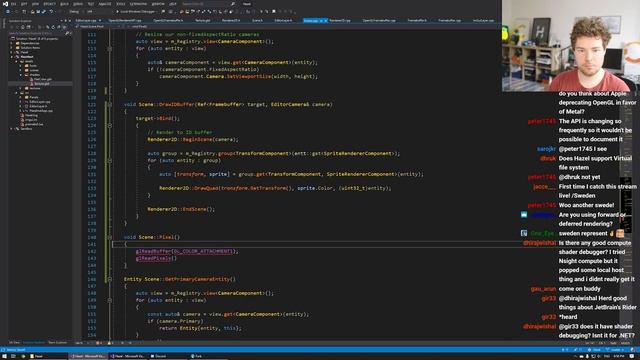This screenshot has width=640, height=360.
Task: Click the warnings count indicator
Action: [111, 343]
